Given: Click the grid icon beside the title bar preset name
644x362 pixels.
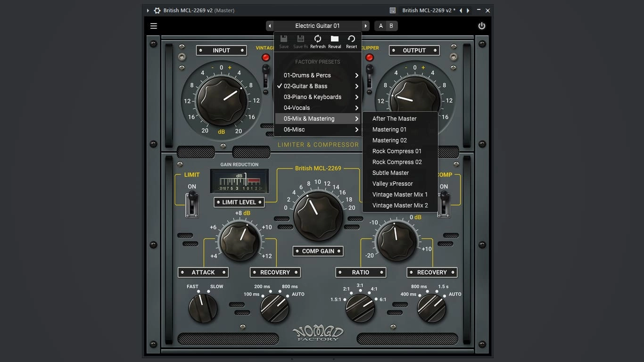Looking at the screenshot, I should (393, 10).
